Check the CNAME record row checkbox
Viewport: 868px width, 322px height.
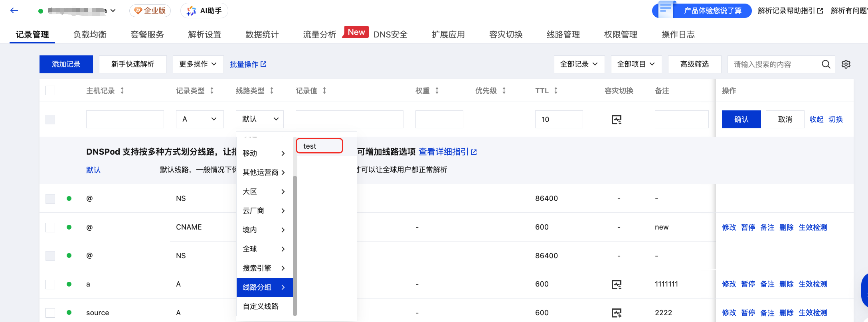pos(50,227)
